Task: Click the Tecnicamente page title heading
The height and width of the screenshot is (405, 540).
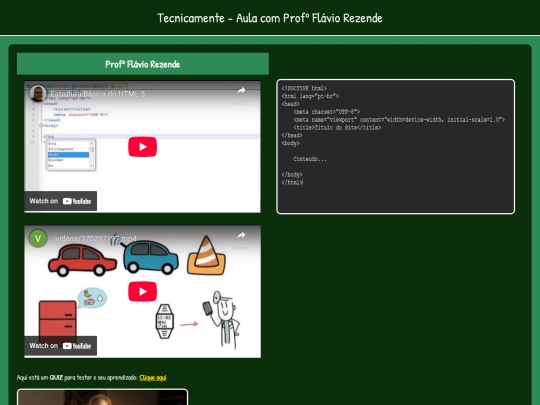Action: pyautogui.click(x=270, y=18)
